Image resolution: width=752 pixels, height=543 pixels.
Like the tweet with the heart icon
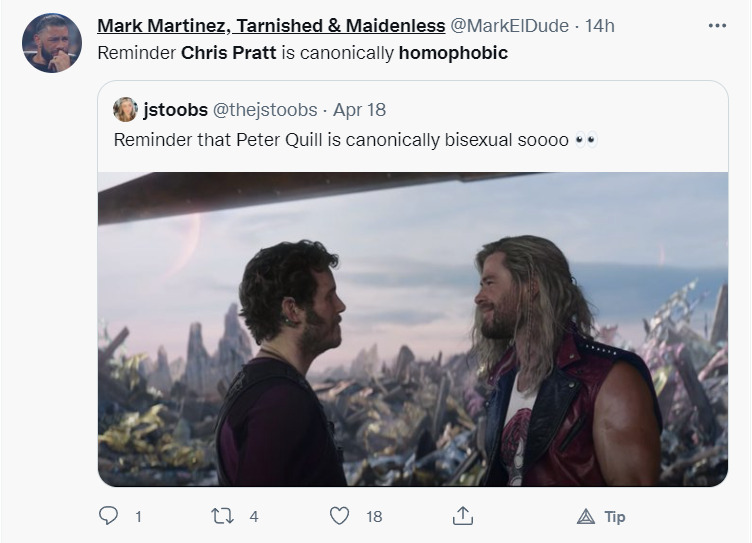[x=341, y=516]
